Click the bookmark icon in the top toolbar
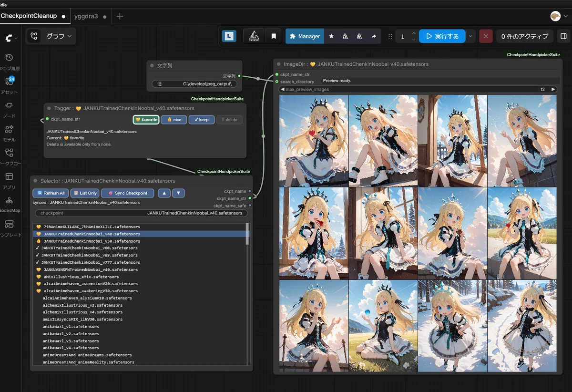The width and height of the screenshot is (572, 392). (x=274, y=36)
